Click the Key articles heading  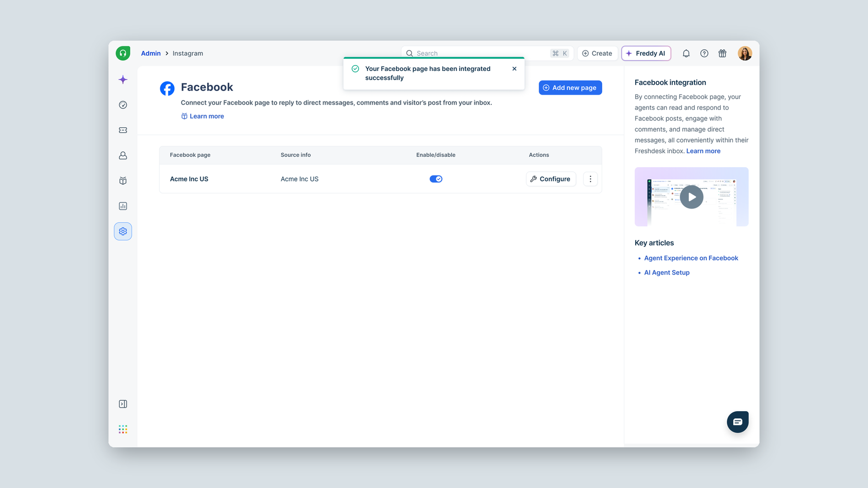point(654,243)
